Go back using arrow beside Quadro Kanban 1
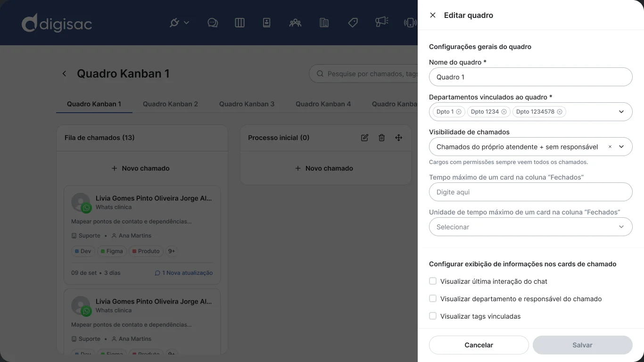644x362 pixels. [64, 74]
